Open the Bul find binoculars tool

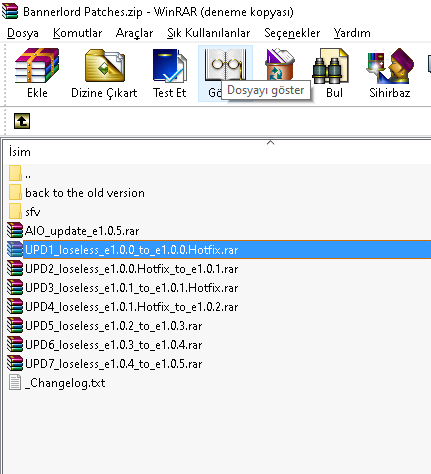pyautogui.click(x=330, y=66)
